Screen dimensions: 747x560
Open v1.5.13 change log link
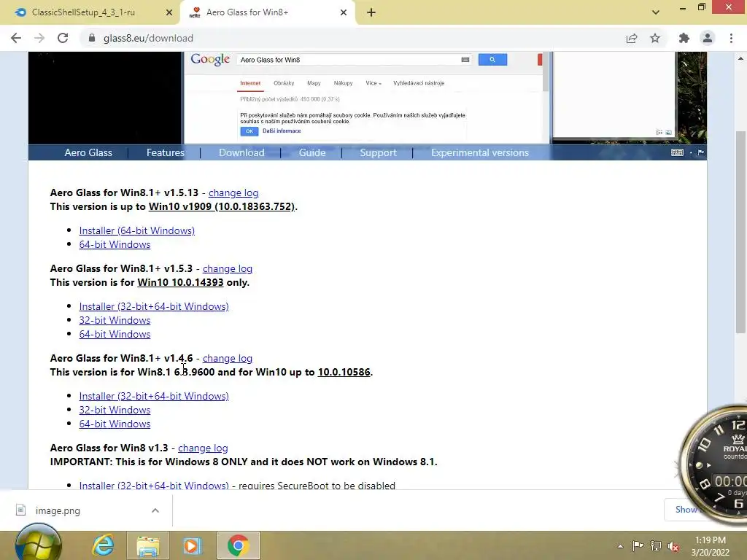pyautogui.click(x=233, y=192)
